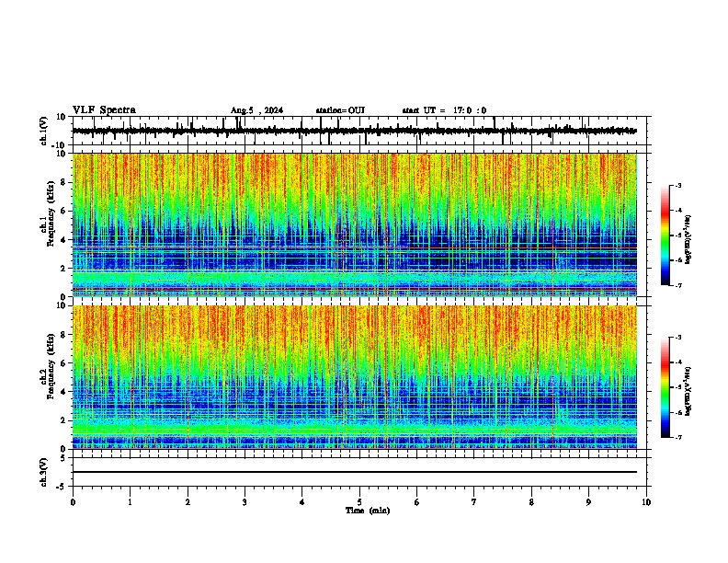Click the "ch.3(V)" axis label
728x563 pixels.
pyautogui.click(x=44, y=472)
